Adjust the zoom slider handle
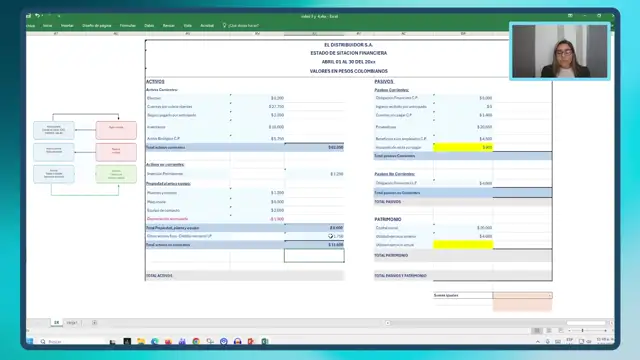The width and height of the screenshot is (640, 360). 582,330
